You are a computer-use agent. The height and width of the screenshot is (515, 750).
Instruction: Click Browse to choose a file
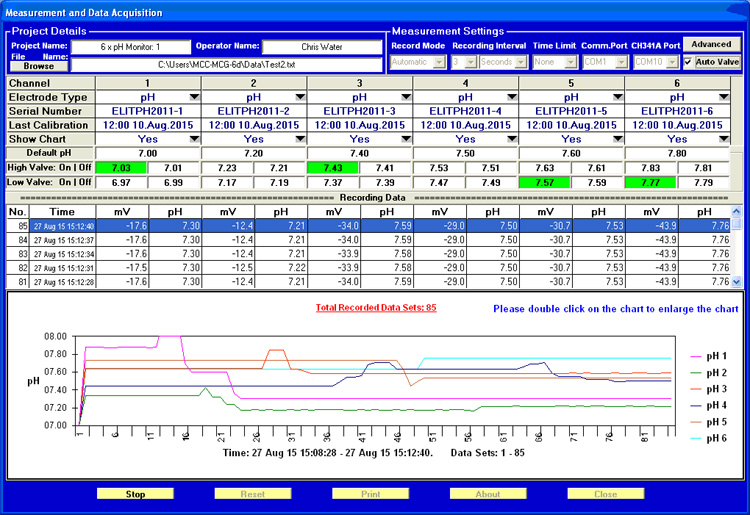(39, 65)
